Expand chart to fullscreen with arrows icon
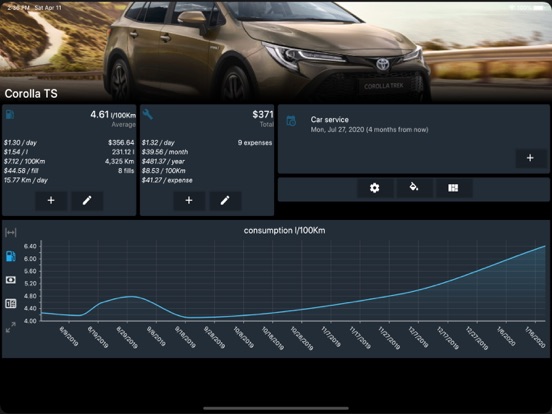 click(x=11, y=327)
